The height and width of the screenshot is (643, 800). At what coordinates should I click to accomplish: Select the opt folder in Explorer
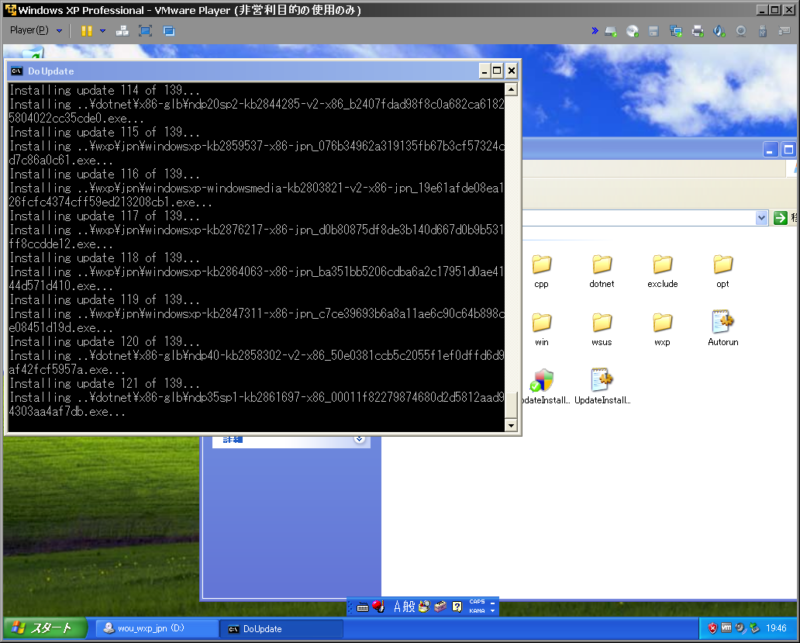(x=722, y=271)
